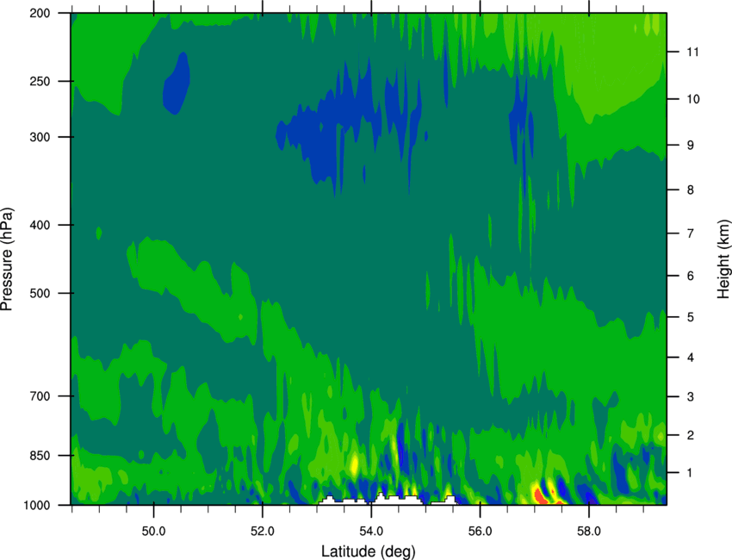Image resolution: width=732 pixels, height=560 pixels.
Task: Pick the isolated blue blob near 250 hPa
Action: pos(177,82)
